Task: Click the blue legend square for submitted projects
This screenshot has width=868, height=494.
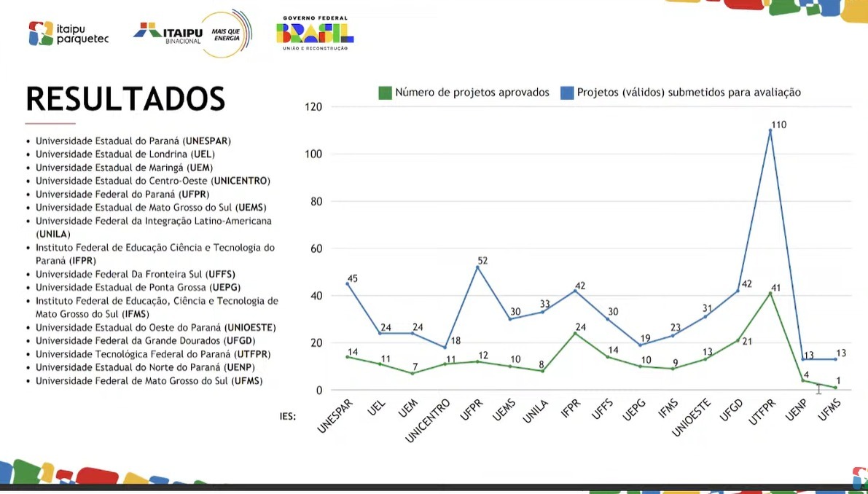Action: 566,93
